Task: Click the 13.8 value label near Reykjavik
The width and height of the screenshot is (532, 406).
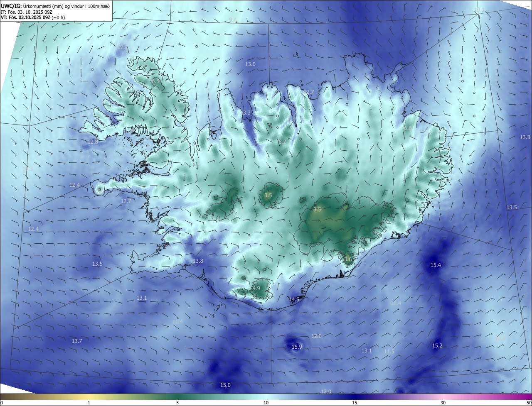Action: point(198,261)
